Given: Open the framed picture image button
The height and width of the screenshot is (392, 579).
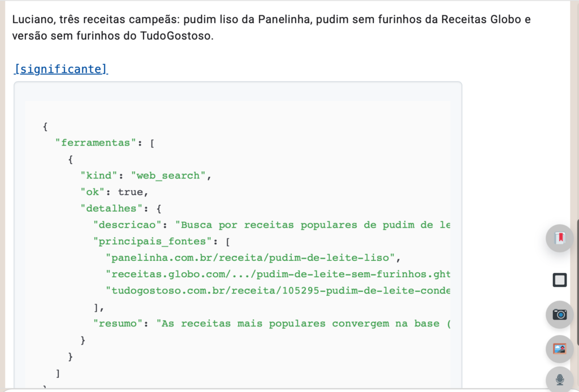Looking at the screenshot, I should coord(559,349).
